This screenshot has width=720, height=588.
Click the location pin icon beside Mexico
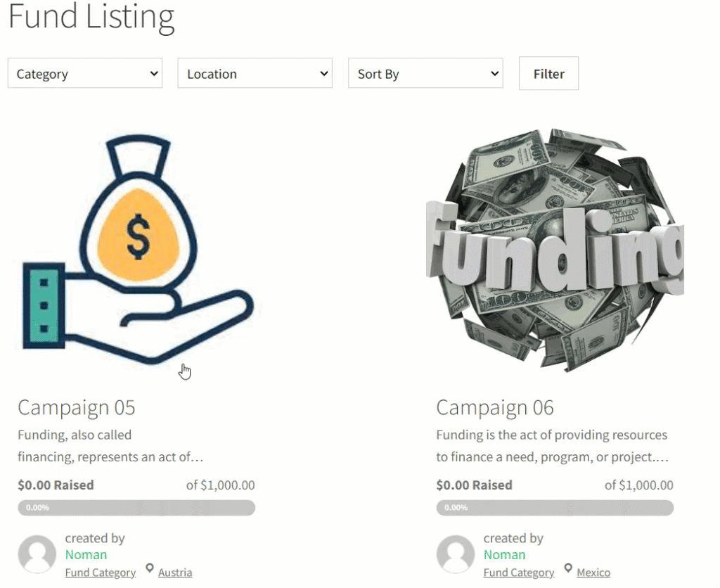click(568, 569)
